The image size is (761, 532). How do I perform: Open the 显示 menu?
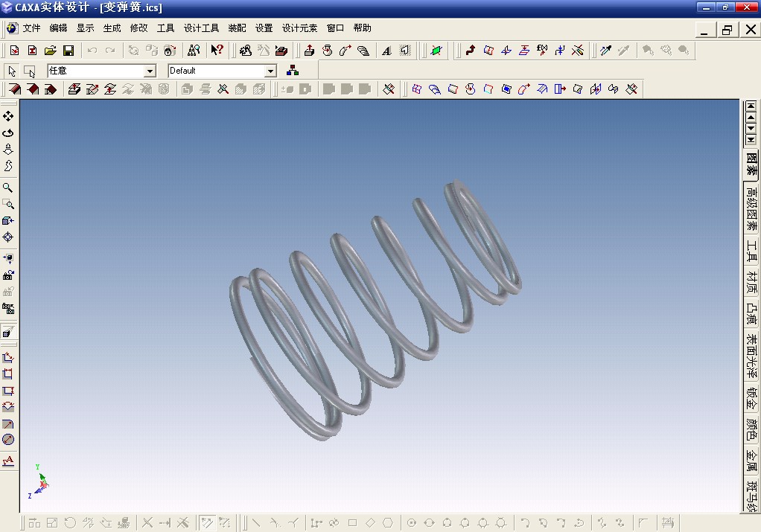pyautogui.click(x=85, y=28)
